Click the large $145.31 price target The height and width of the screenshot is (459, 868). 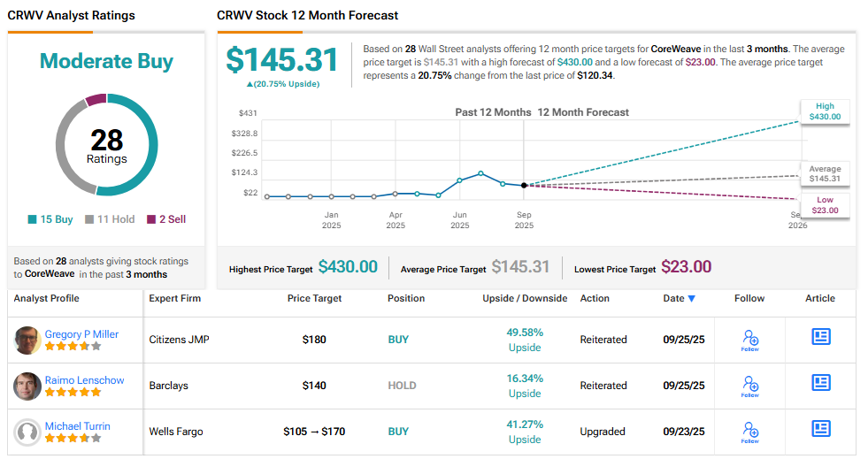[281, 60]
